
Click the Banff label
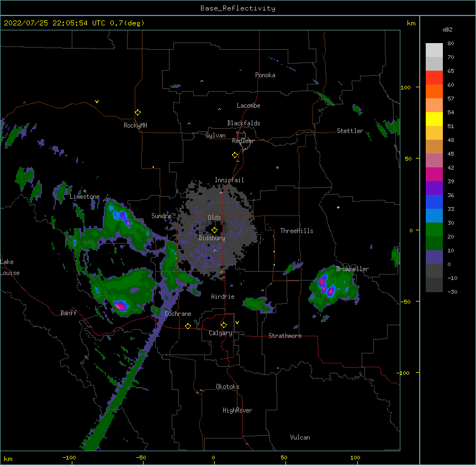(68, 313)
